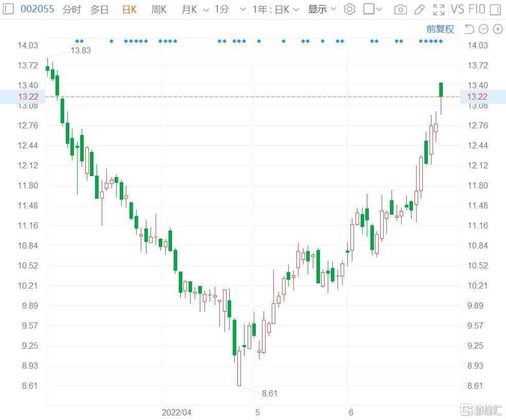Select the 1分 one-minute period tab
The height and width of the screenshot is (420, 506).
[222, 9]
